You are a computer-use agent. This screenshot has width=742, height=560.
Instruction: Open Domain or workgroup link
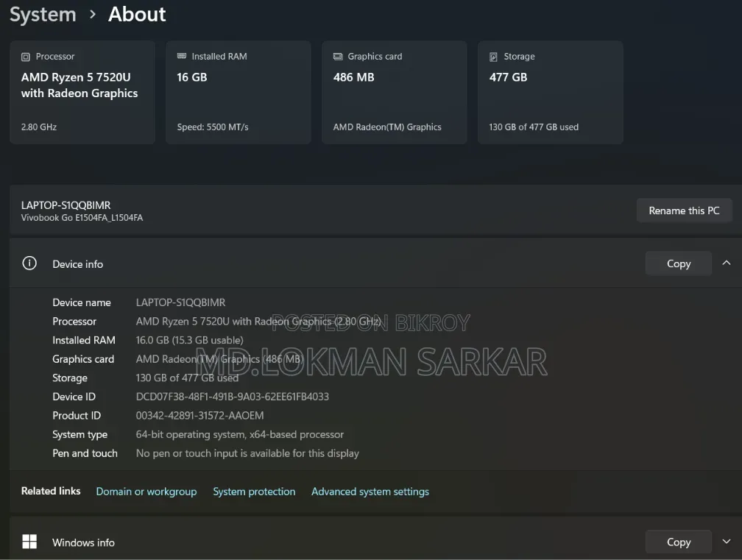pos(146,492)
